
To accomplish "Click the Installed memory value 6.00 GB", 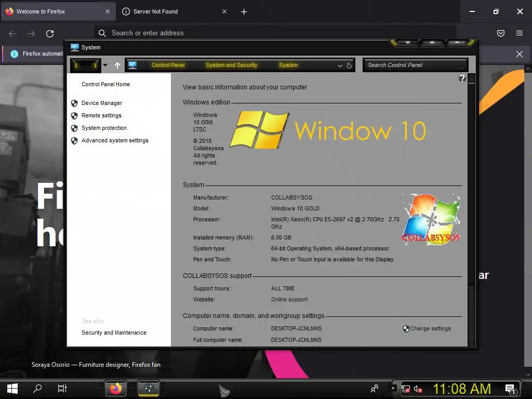I will (281, 237).
